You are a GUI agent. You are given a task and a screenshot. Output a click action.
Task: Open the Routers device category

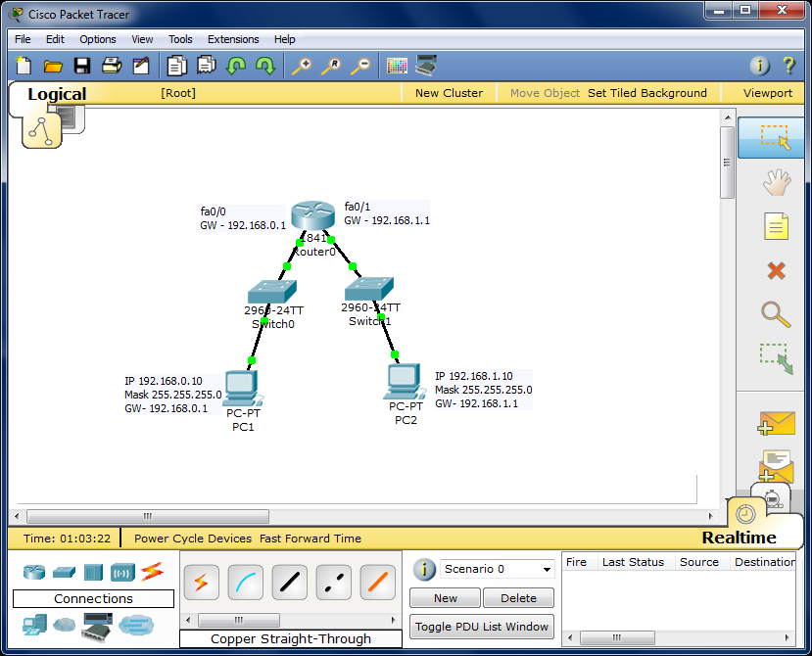[33, 570]
